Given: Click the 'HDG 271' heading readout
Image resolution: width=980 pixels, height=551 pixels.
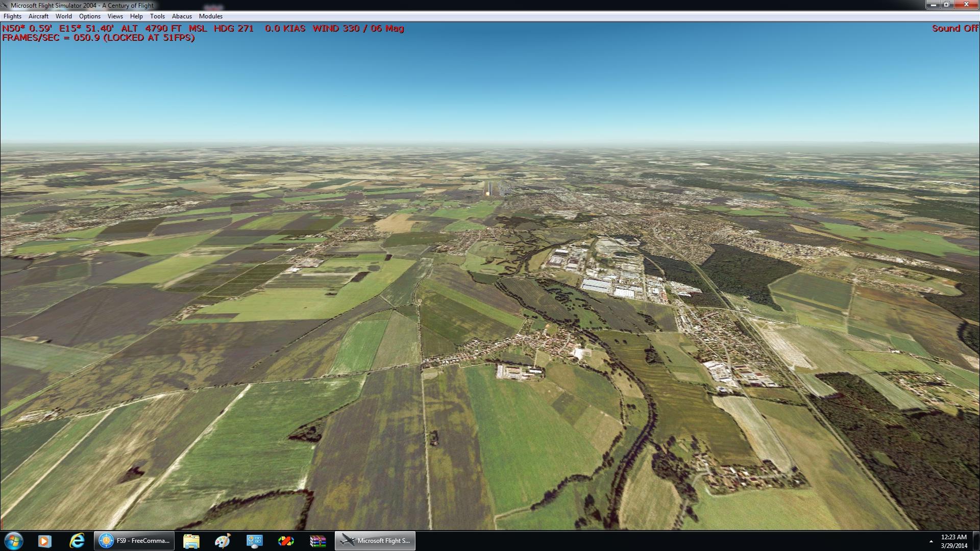Looking at the screenshot, I should [234, 29].
